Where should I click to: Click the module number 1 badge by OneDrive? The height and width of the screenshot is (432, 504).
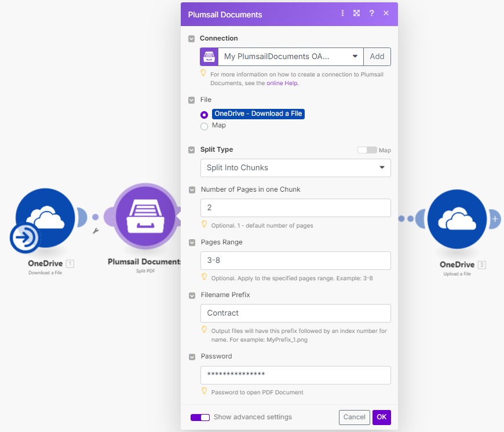click(70, 263)
